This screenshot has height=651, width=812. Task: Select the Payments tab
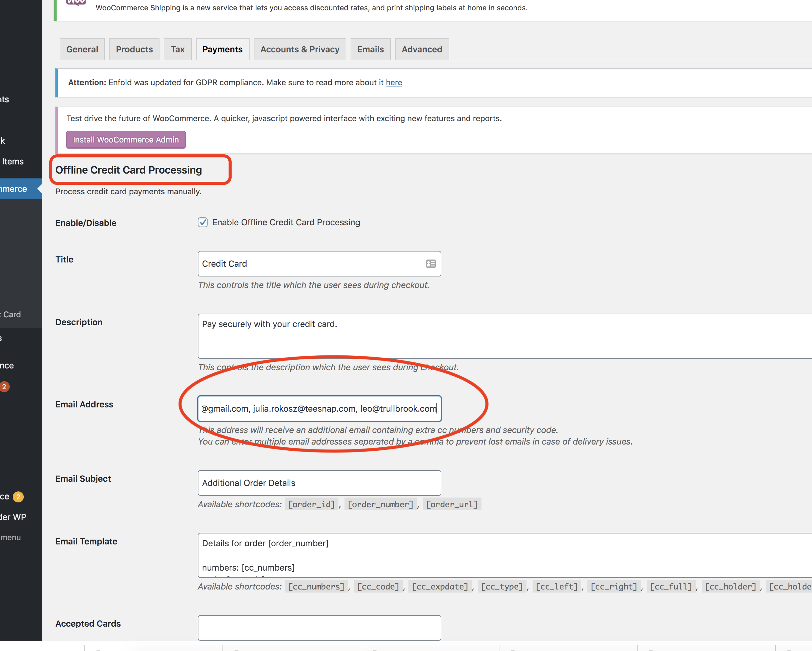222,49
